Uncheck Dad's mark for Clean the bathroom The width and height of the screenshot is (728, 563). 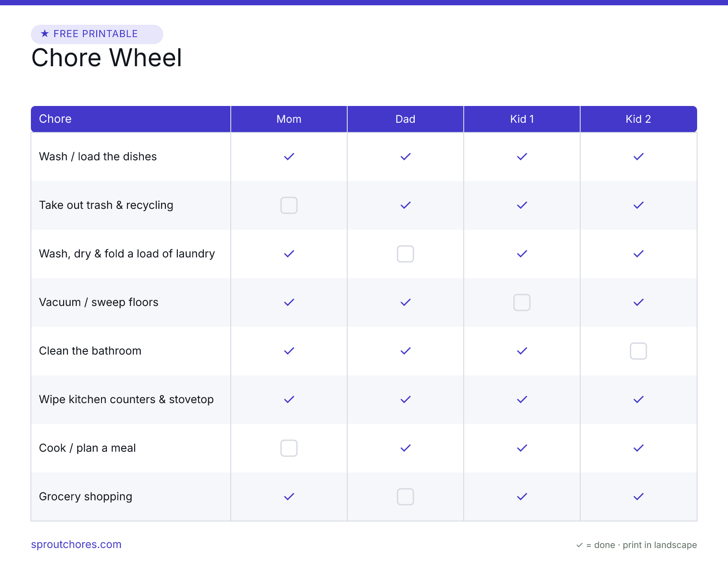click(405, 351)
